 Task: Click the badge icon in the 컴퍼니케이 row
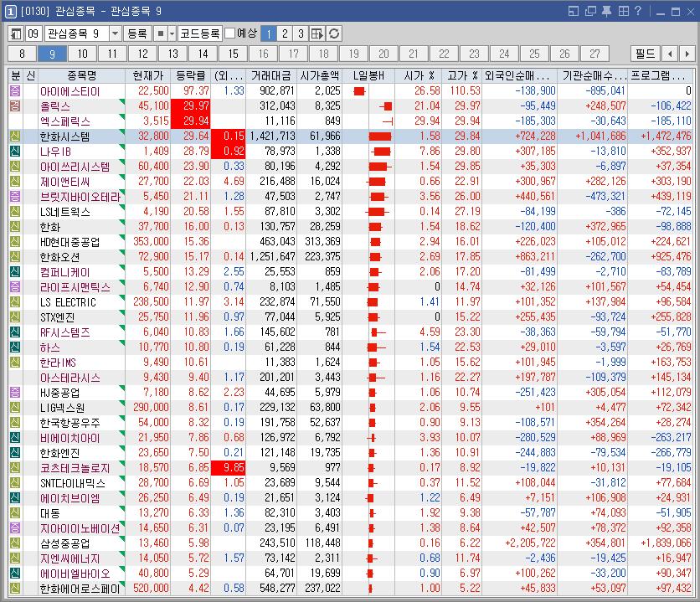15,272
